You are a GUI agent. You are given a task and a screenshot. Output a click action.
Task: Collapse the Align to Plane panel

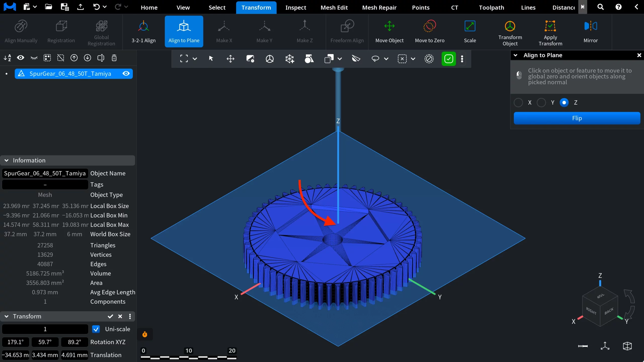515,55
